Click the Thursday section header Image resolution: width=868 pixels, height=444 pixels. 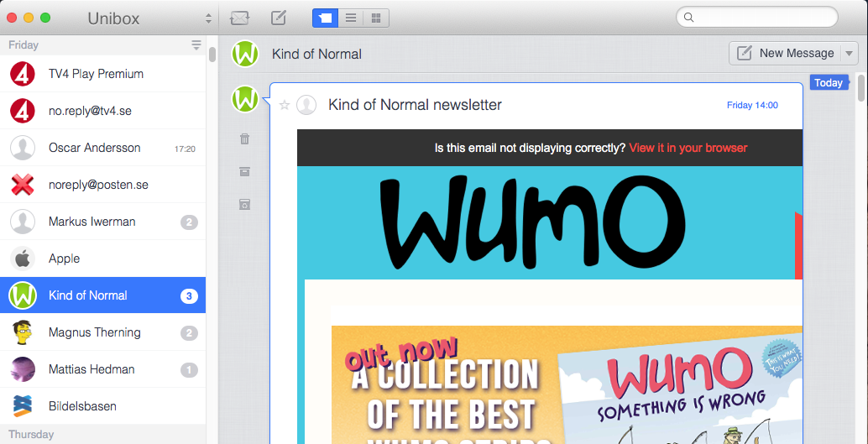[x=103, y=434]
